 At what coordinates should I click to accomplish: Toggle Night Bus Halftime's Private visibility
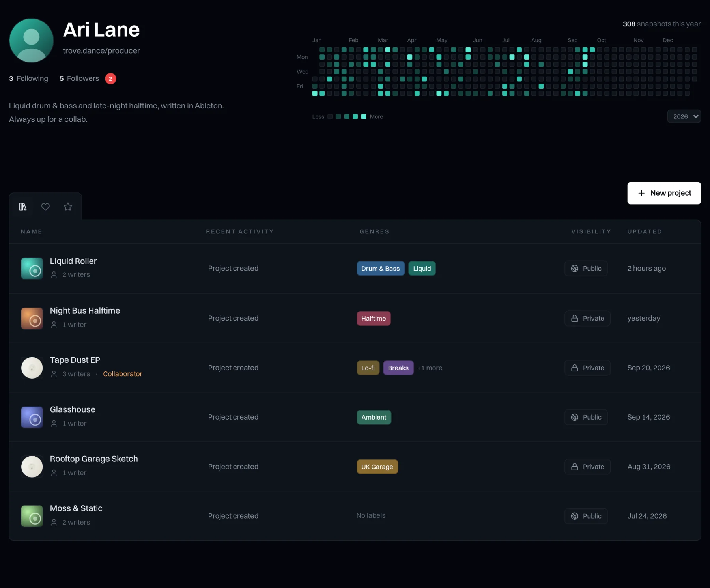click(x=587, y=318)
